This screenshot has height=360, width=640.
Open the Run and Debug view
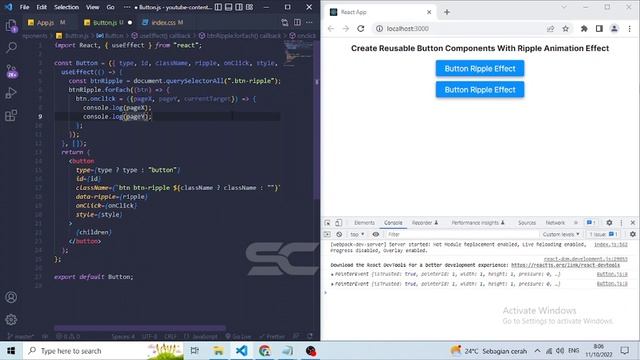[x=11, y=93]
